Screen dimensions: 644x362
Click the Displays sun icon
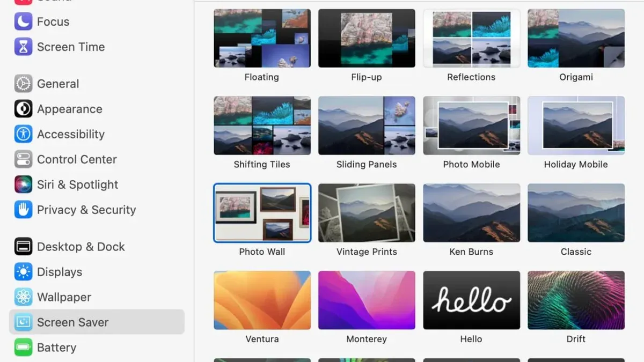(x=23, y=272)
